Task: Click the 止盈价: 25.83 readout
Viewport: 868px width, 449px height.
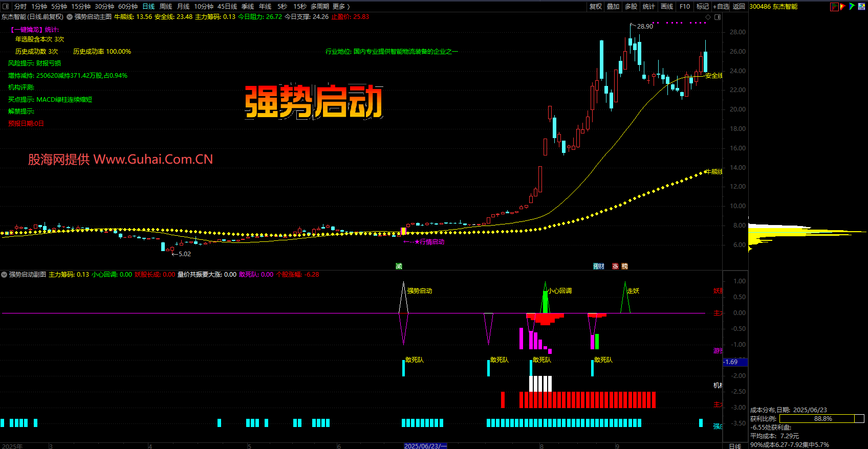Action: pyautogui.click(x=350, y=17)
